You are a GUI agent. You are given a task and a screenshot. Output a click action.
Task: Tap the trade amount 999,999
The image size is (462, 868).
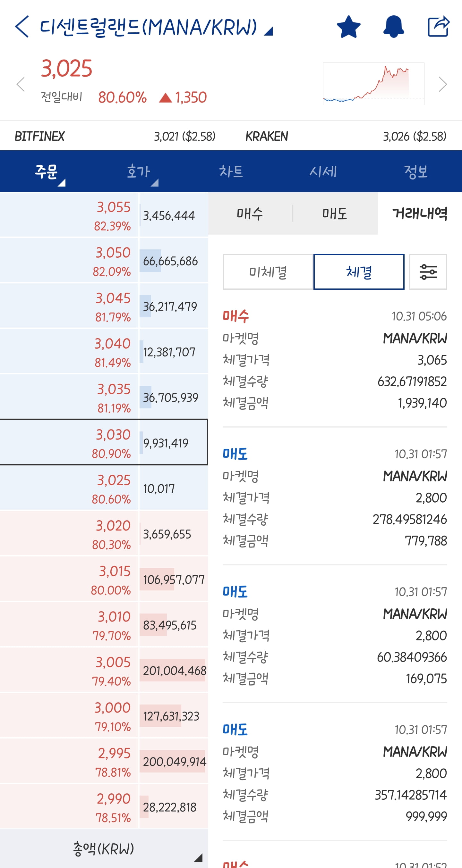(426, 816)
